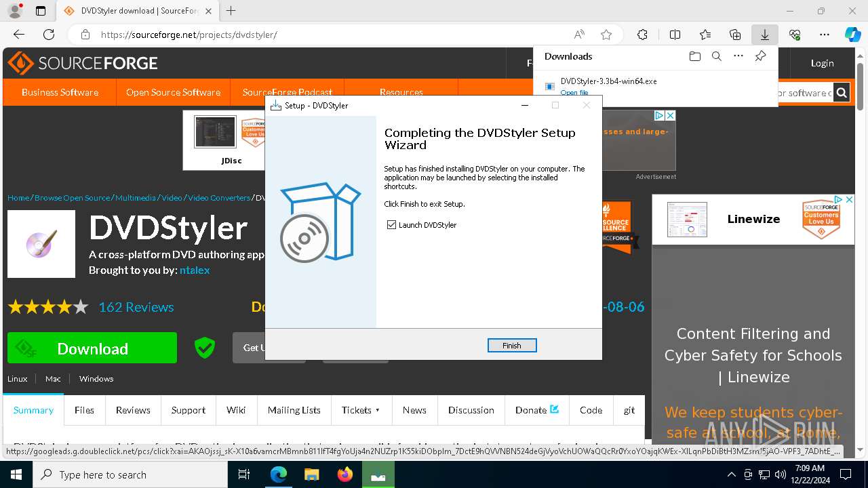Screen dimensions: 868x488
Task: Toggle the Downloads toolbar button
Action: click(764, 35)
